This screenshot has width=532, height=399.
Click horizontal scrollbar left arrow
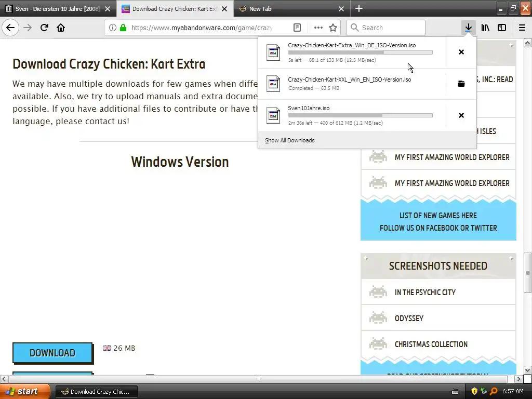coord(4,379)
